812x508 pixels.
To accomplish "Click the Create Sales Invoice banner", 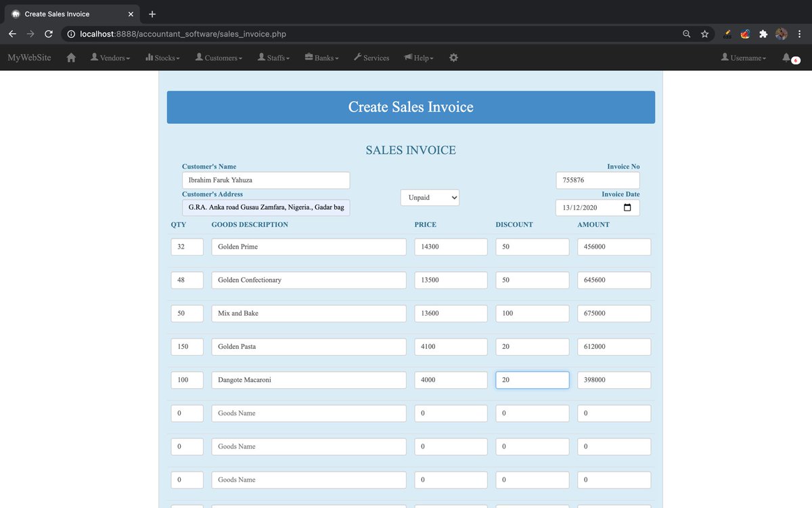I will point(411,107).
